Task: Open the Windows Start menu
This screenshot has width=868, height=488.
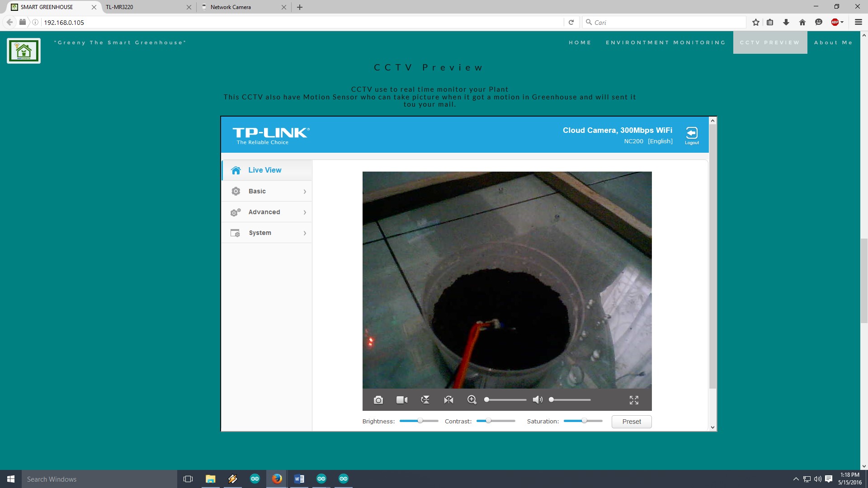Action: 11,479
